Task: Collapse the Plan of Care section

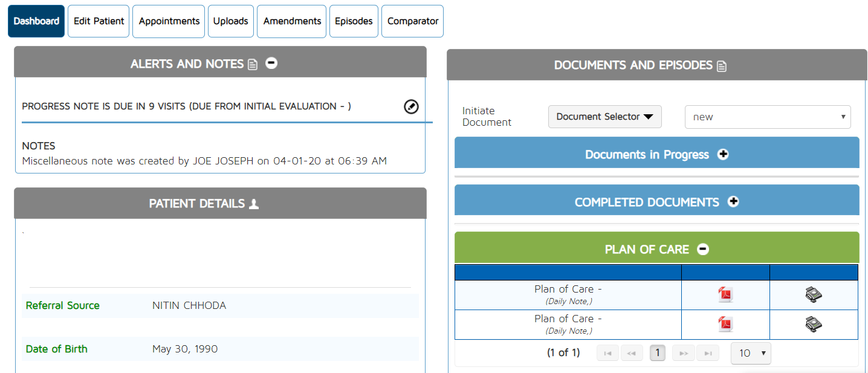Action: [702, 249]
